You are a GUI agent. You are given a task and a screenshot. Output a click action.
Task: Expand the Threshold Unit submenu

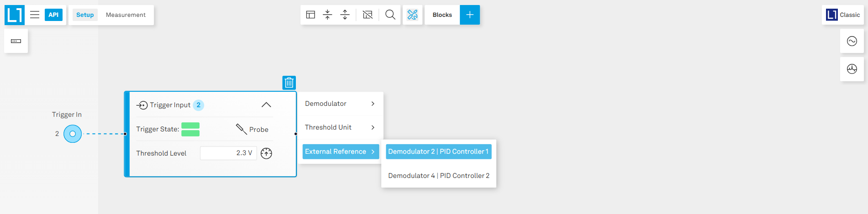click(x=340, y=127)
